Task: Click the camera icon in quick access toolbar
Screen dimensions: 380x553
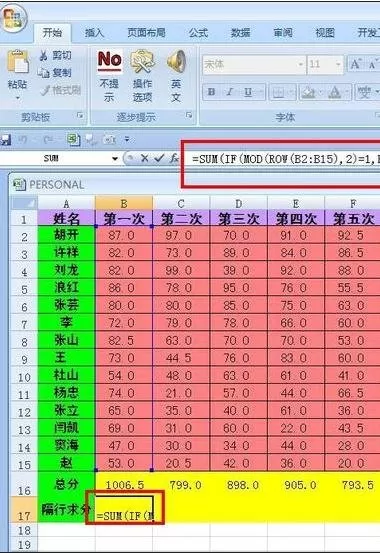Action: click(110, 140)
